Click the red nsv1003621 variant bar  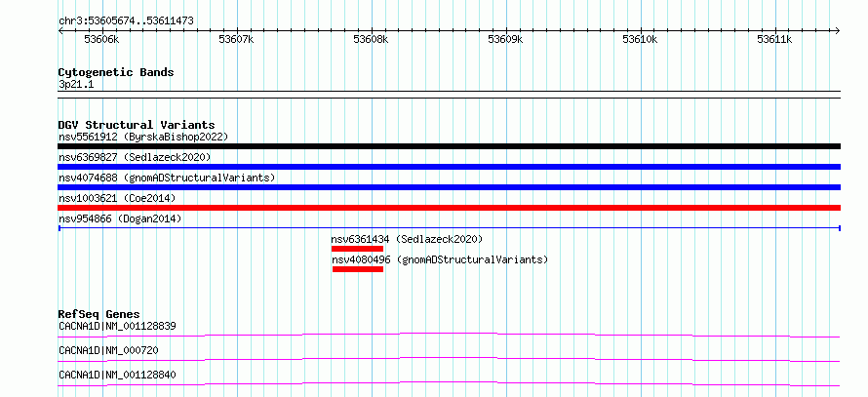click(449, 208)
